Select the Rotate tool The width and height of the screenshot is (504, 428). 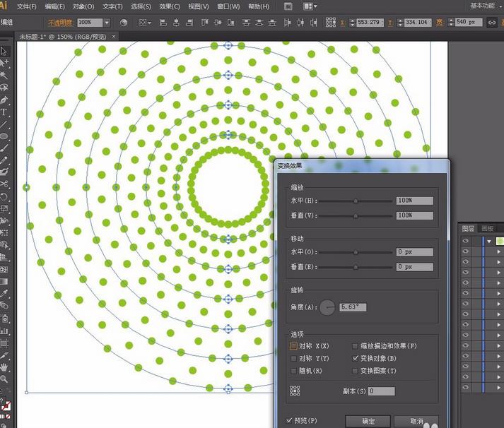pos(4,196)
